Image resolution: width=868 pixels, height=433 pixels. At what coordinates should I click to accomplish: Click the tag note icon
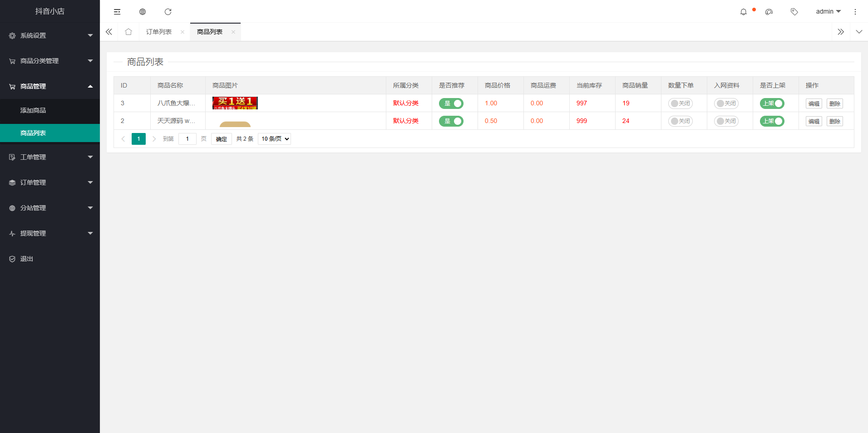pos(794,12)
